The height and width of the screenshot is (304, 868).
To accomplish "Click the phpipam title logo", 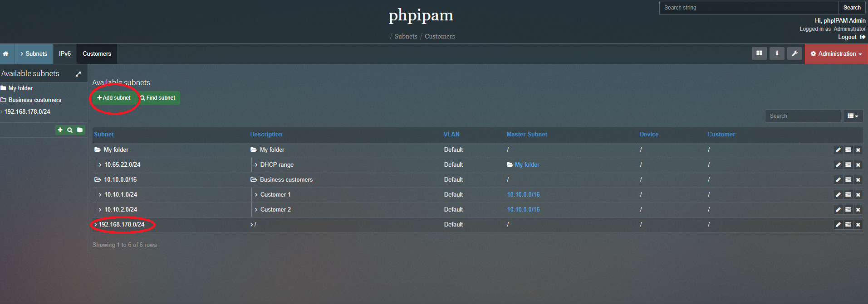I will click(421, 15).
